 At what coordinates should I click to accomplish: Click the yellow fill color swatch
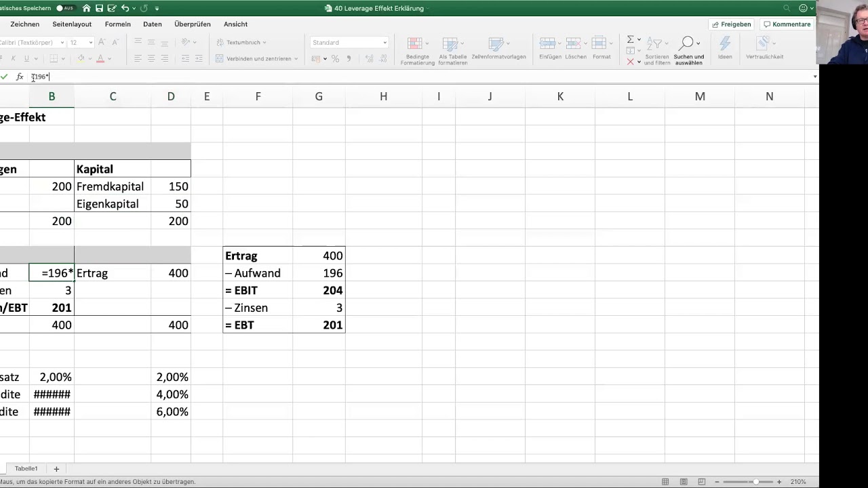pos(81,59)
